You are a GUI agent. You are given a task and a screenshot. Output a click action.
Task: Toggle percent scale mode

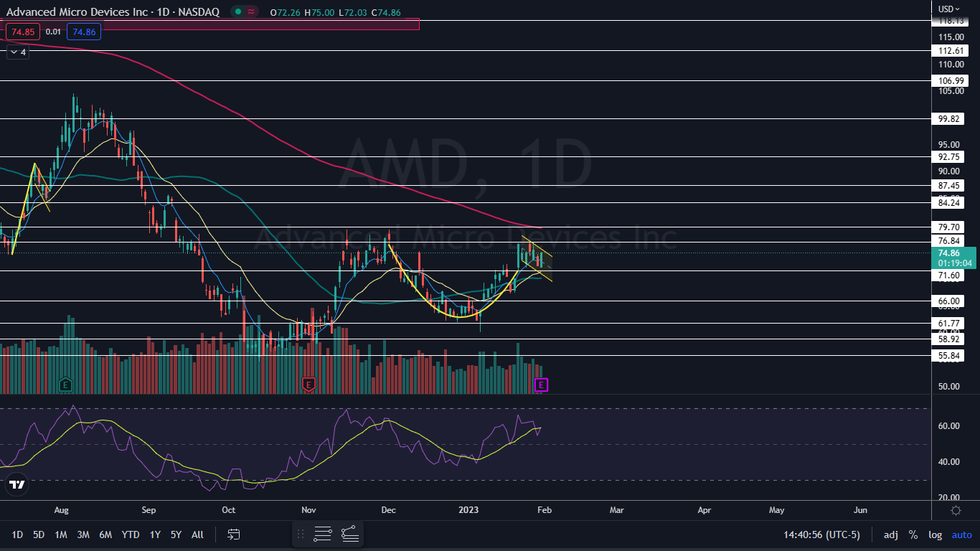click(x=913, y=534)
